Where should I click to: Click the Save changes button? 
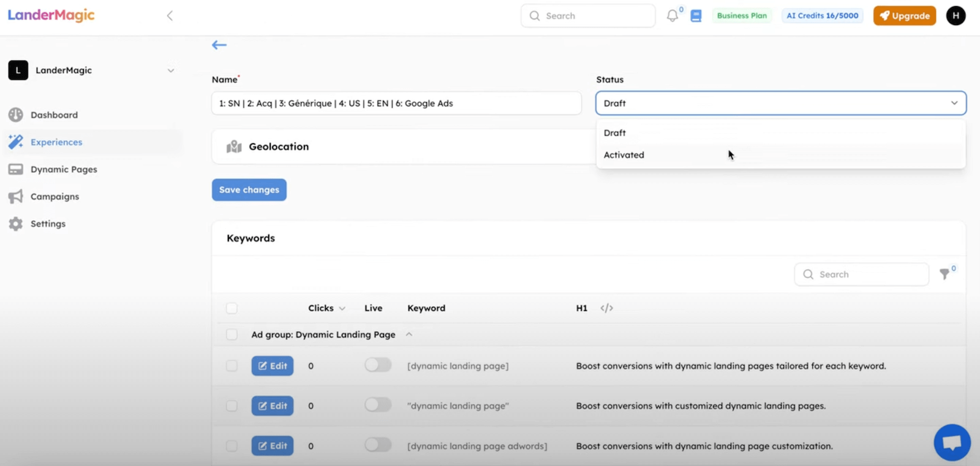tap(249, 190)
